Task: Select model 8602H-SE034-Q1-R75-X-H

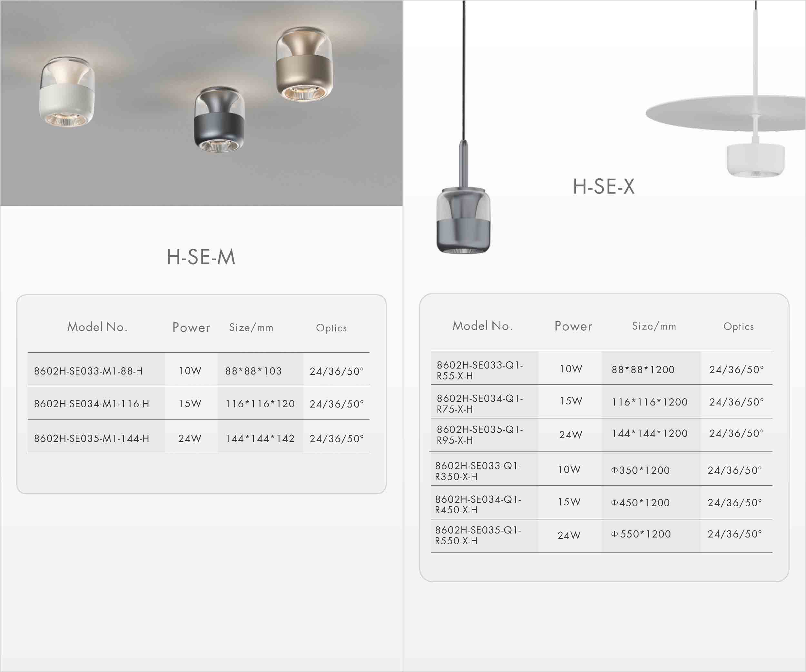Action: click(x=480, y=403)
